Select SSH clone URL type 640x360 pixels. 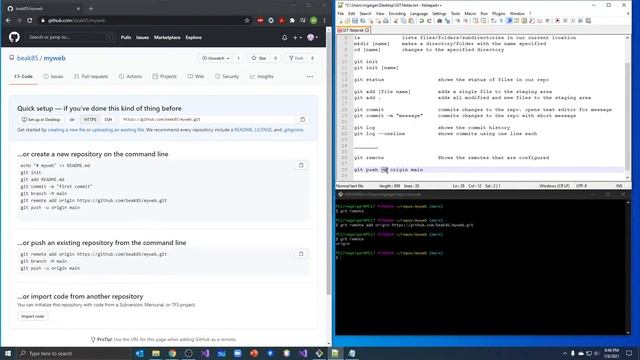coord(108,120)
